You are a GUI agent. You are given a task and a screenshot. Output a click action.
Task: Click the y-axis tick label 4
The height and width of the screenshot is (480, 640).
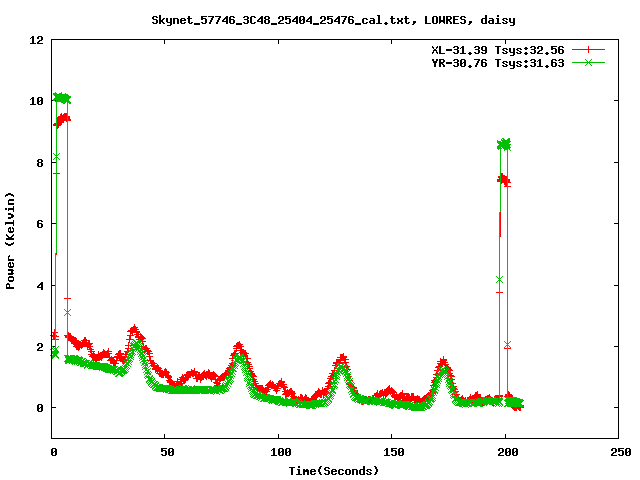(x=40, y=285)
